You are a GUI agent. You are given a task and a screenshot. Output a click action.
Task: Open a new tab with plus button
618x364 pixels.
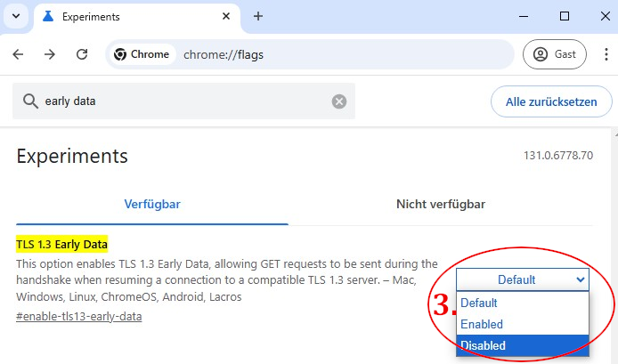[258, 16]
